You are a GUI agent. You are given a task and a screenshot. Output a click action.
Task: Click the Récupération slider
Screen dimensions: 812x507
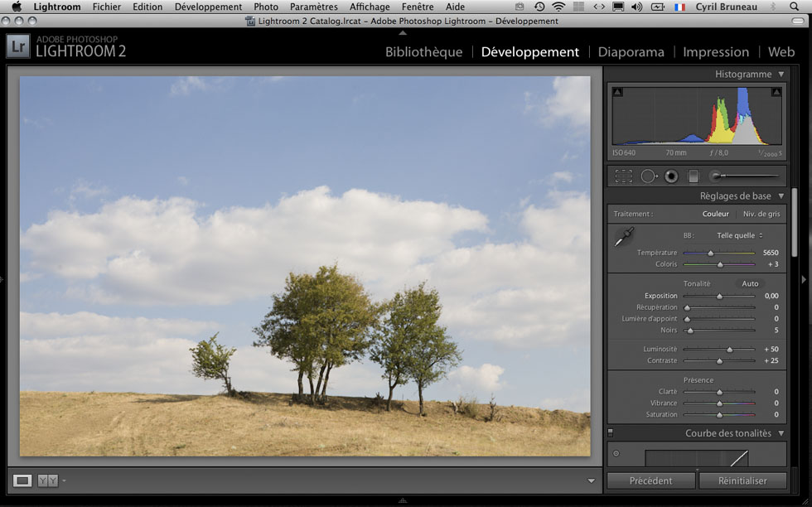pyautogui.click(x=719, y=307)
